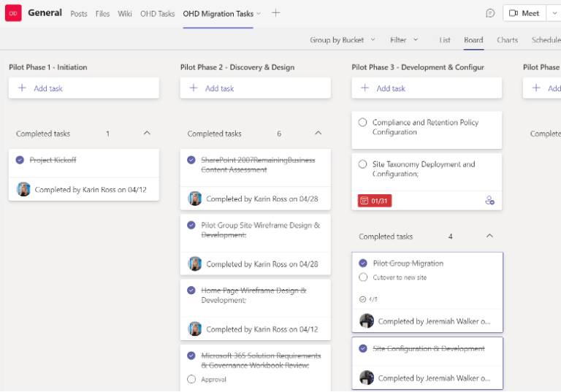Open the conversation chat icon near Meet
561x392 pixels.
tap(490, 14)
